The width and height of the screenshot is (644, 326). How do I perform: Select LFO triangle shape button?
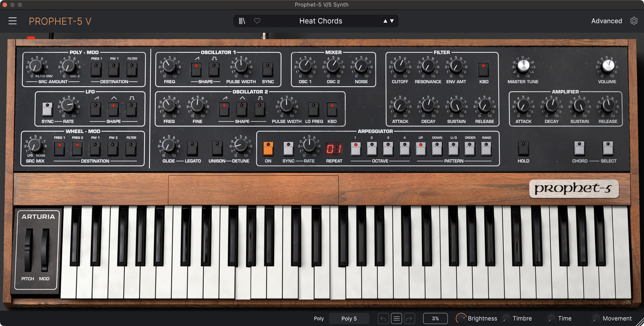(113, 109)
